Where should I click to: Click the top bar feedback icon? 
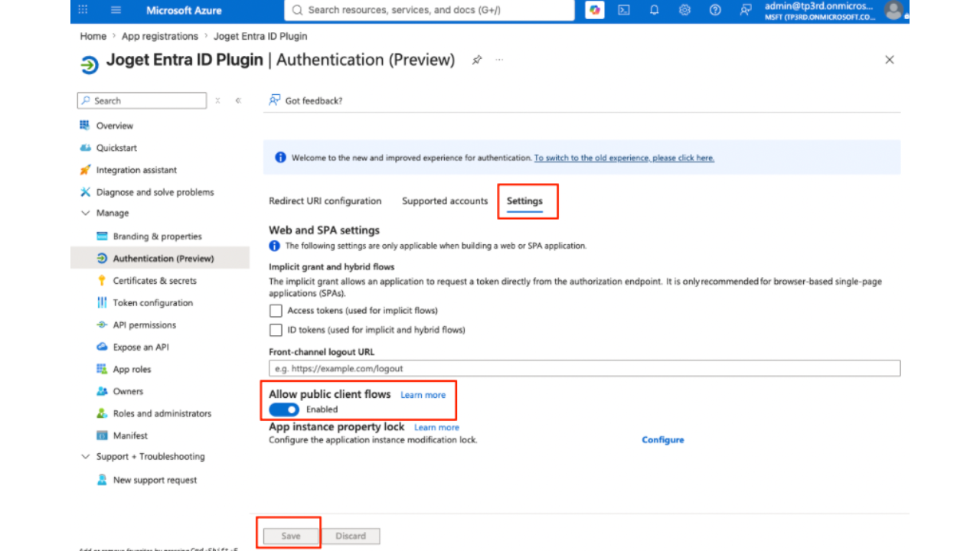point(746,10)
